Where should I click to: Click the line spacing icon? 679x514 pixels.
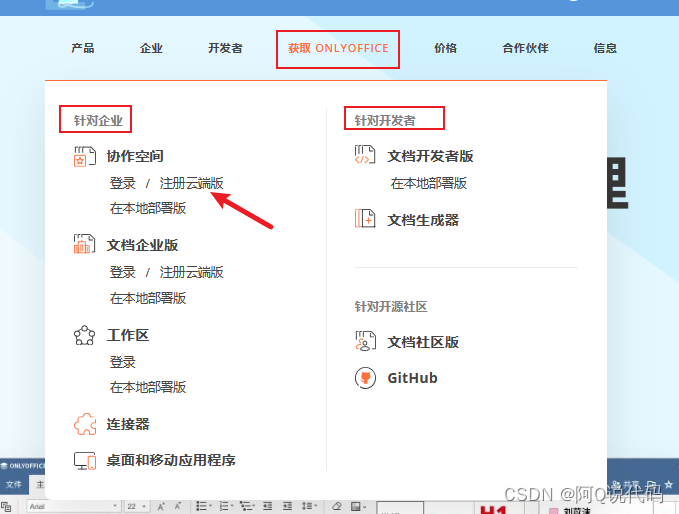(x=309, y=506)
